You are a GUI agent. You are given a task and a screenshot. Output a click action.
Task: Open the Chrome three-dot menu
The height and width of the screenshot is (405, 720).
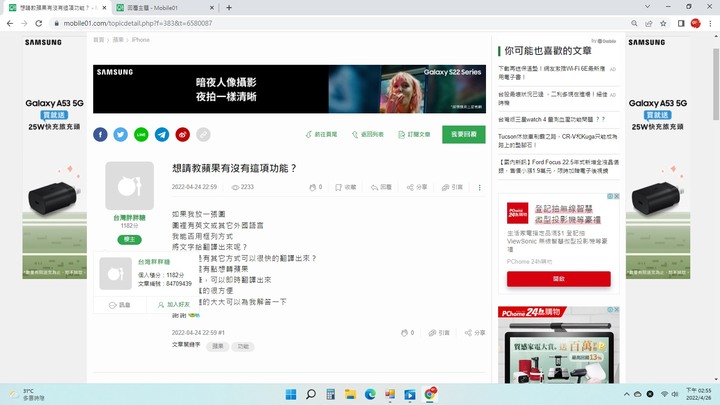(710, 23)
